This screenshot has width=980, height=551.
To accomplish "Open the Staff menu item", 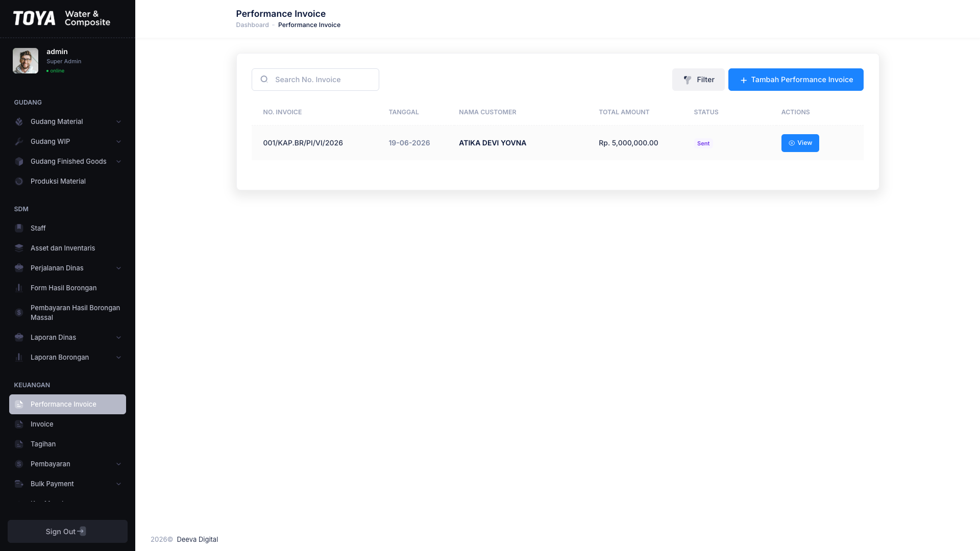I will coord(67,228).
